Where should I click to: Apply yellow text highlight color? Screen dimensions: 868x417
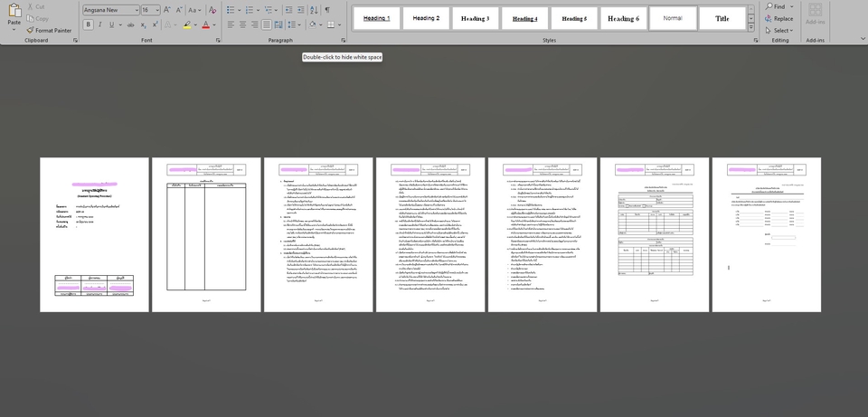187,25
